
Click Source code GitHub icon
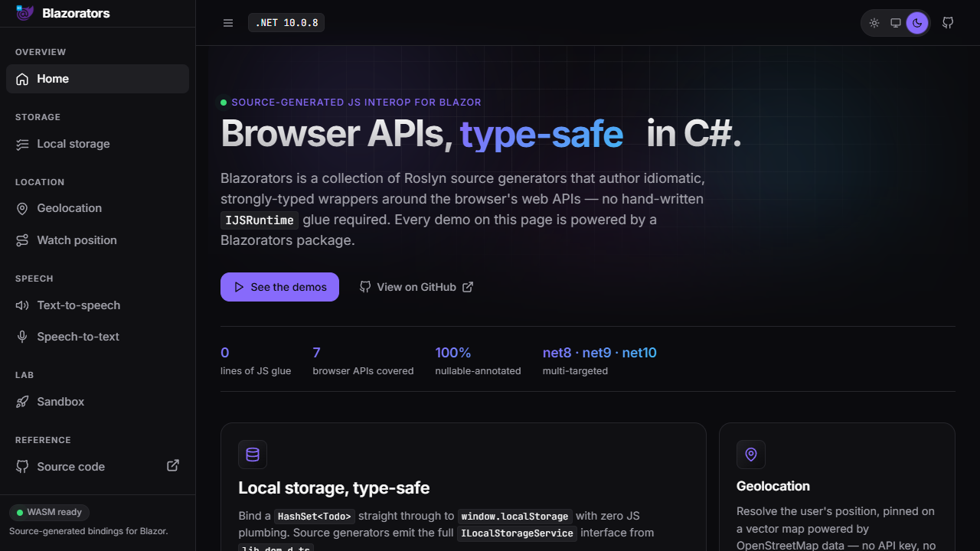[22, 466]
